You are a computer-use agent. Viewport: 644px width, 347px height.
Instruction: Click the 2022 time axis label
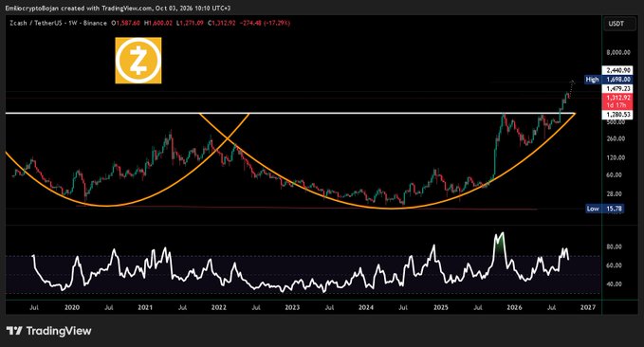point(218,307)
